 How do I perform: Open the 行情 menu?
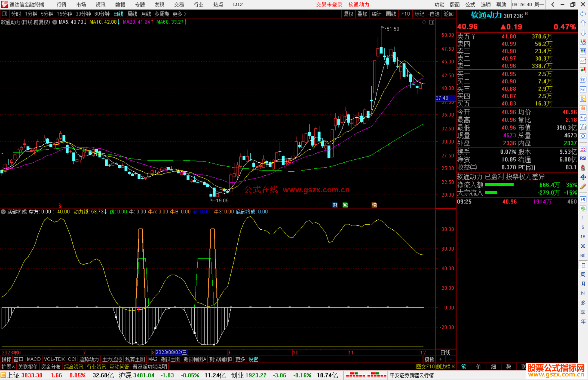pos(61,5)
